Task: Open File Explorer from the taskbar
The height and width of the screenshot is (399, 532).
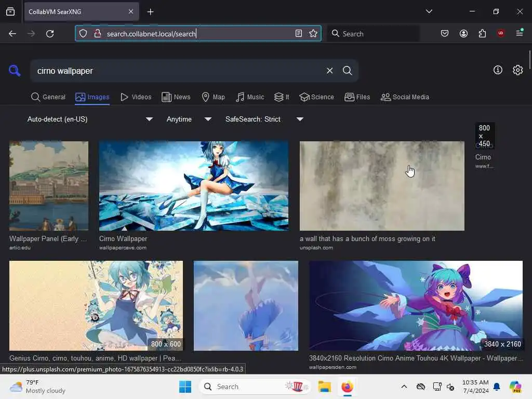Action: tap(324, 387)
